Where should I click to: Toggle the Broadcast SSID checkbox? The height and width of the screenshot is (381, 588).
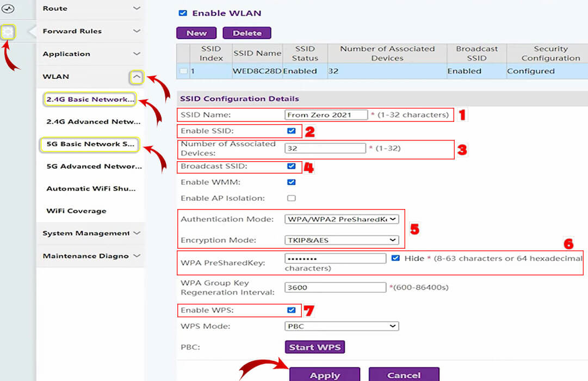292,166
